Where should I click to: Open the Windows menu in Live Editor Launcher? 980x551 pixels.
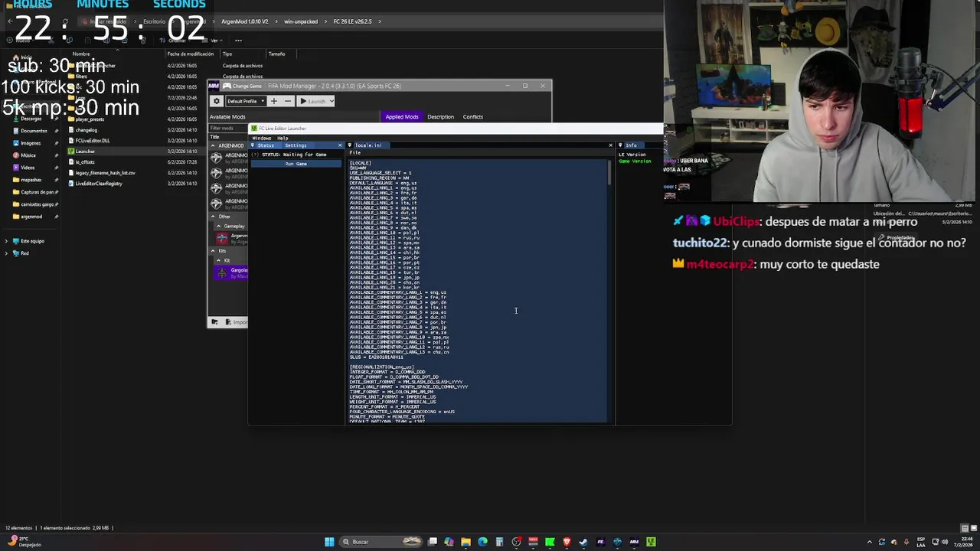(261, 138)
